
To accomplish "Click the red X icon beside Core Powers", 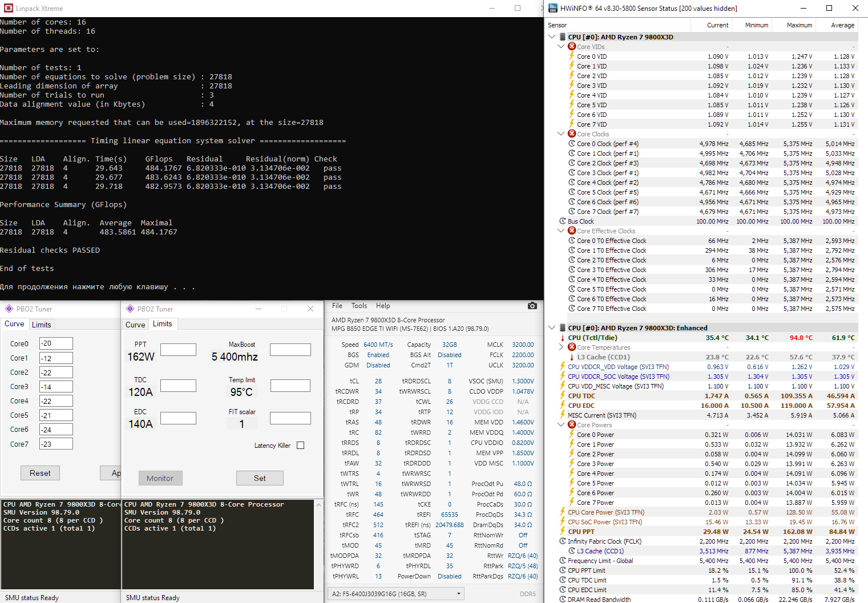I will [x=572, y=424].
